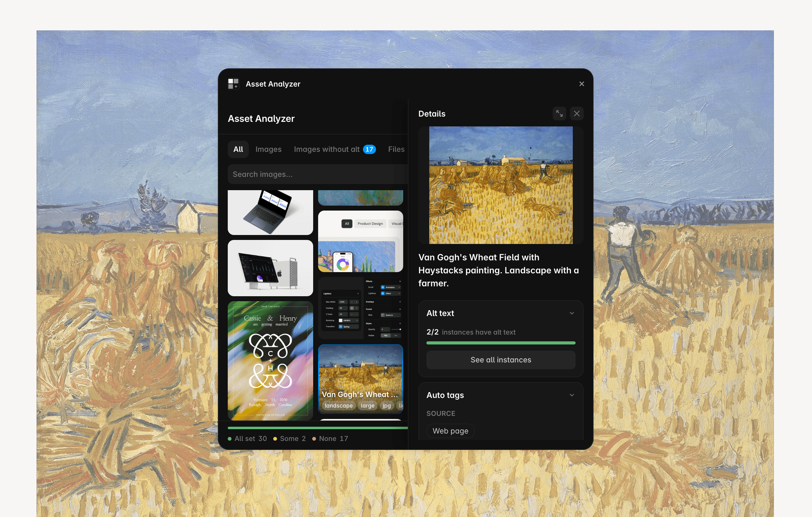Image resolution: width=812 pixels, height=517 pixels.
Task: Open the Images without alt tab
Action: coord(335,149)
